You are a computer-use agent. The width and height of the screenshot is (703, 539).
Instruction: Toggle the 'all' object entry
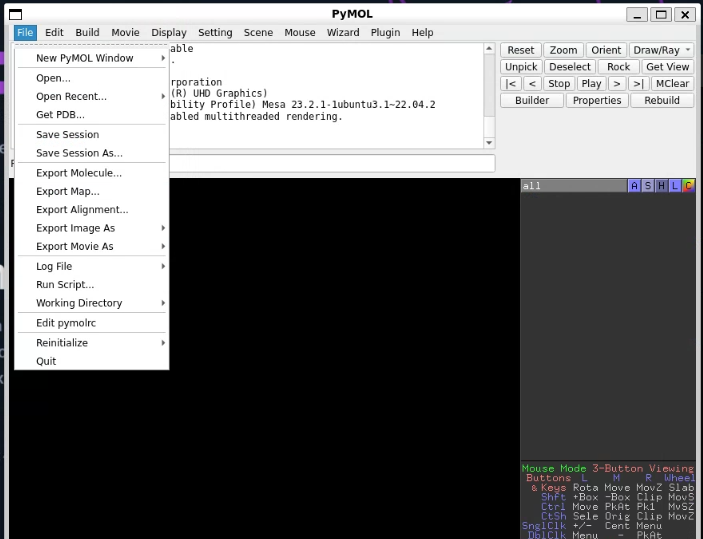(572, 186)
